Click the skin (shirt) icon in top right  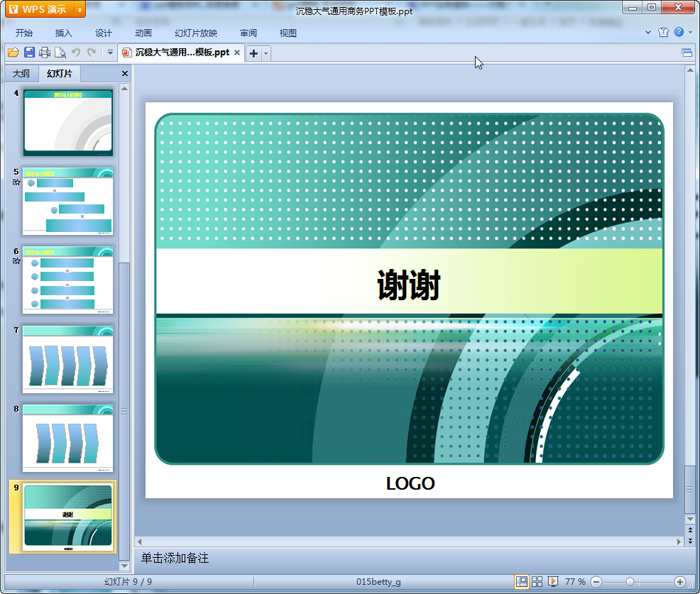[x=663, y=32]
